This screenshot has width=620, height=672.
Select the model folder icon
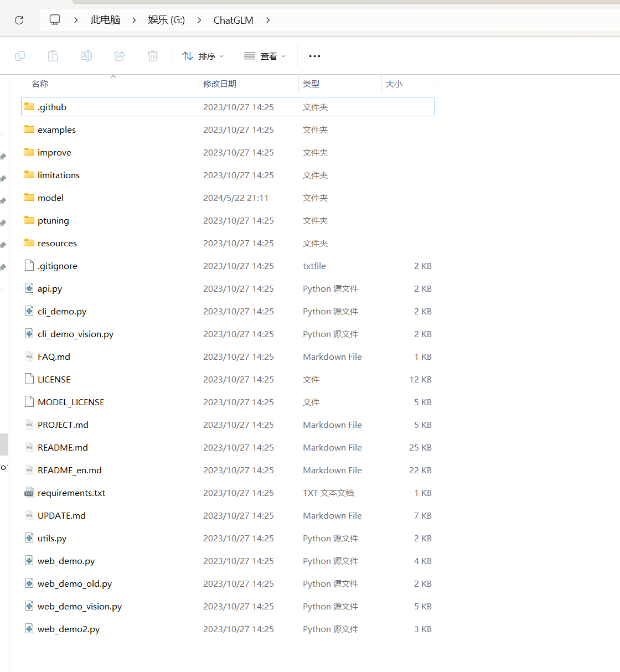pos(29,197)
